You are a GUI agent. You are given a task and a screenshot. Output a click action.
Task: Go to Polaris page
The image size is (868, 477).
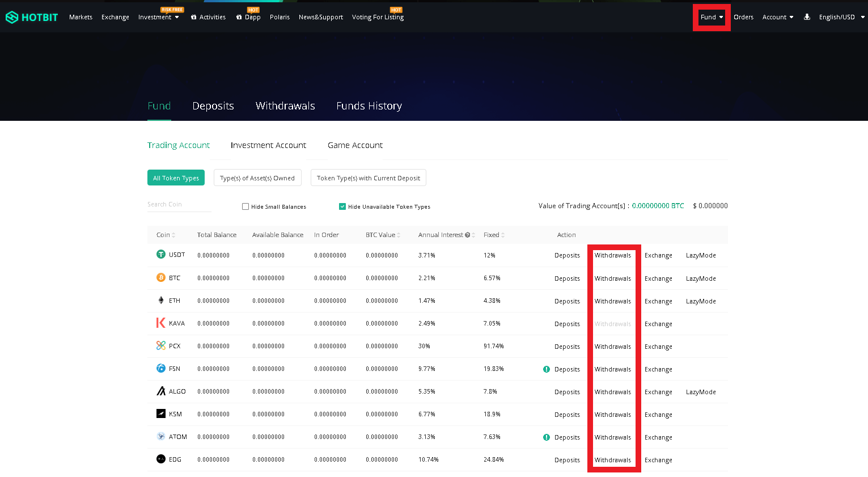(280, 17)
